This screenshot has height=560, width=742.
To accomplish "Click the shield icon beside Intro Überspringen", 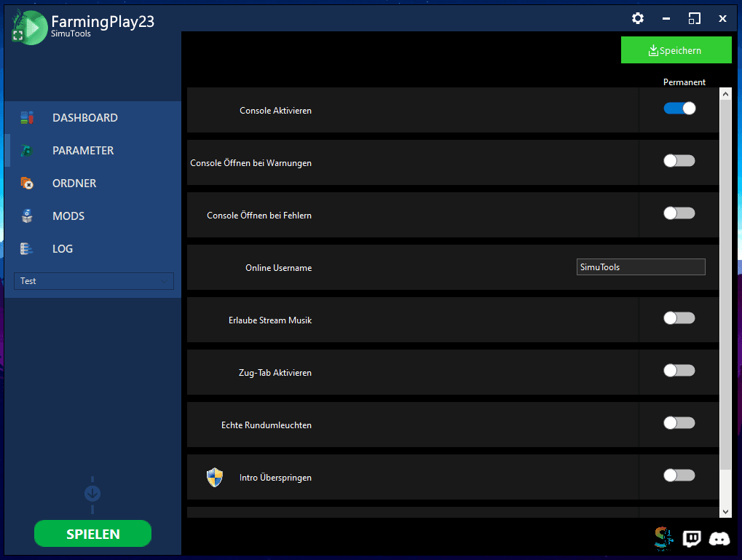I will click(215, 477).
